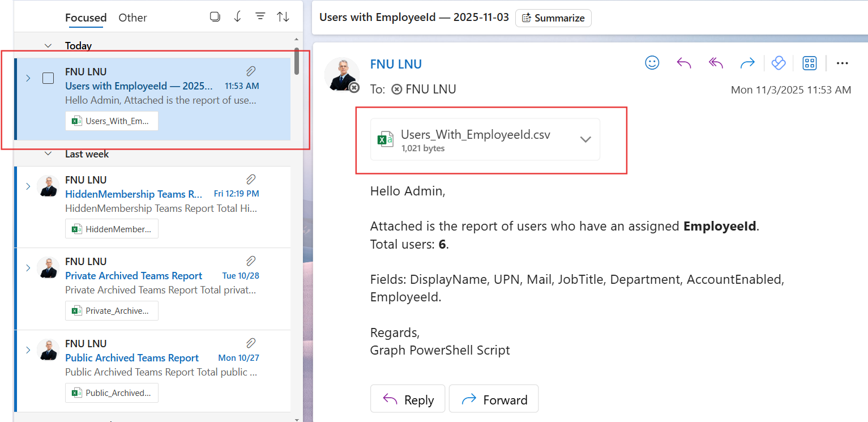Viewport: 868px width, 422px height.
Task: Collapse the Last week group
Action: pyautogui.click(x=48, y=154)
